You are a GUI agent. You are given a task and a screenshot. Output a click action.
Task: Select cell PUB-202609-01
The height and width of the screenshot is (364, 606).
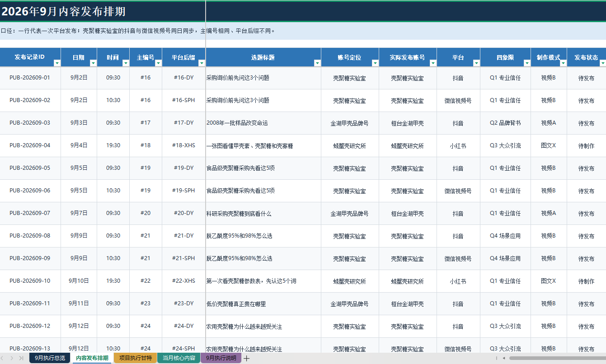click(30, 78)
